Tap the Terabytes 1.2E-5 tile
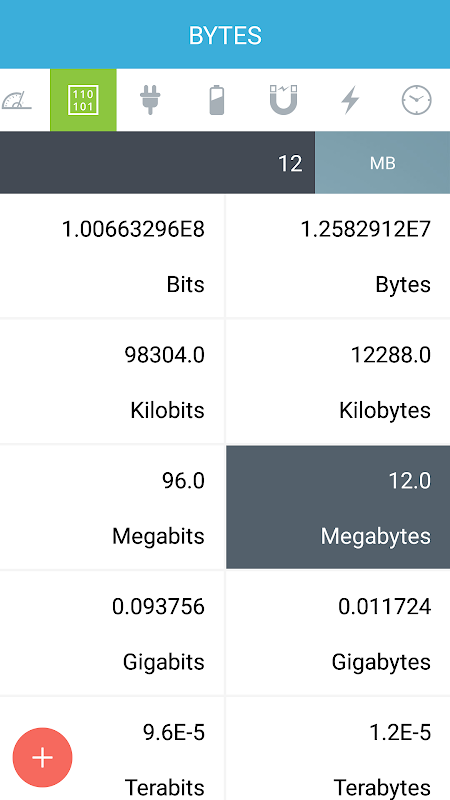Viewport: 450px width, 800px height. (x=338, y=748)
